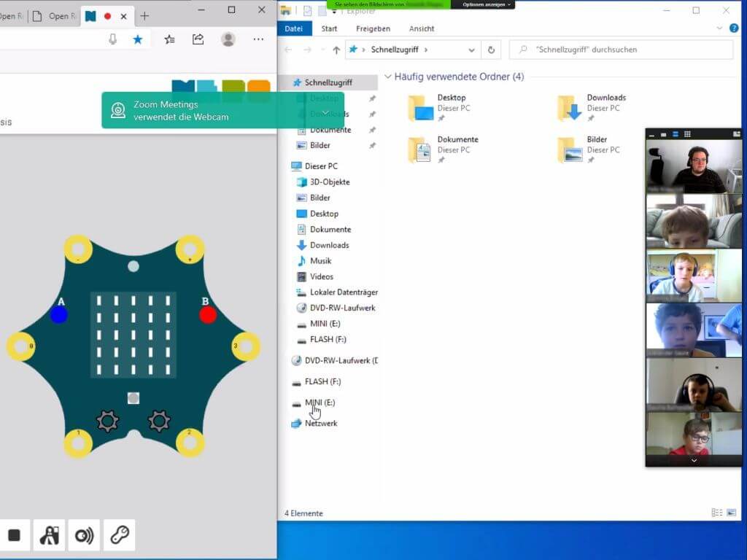Image resolution: width=747 pixels, height=560 pixels.
Task: Click the browser share icon
Action: pos(198,39)
